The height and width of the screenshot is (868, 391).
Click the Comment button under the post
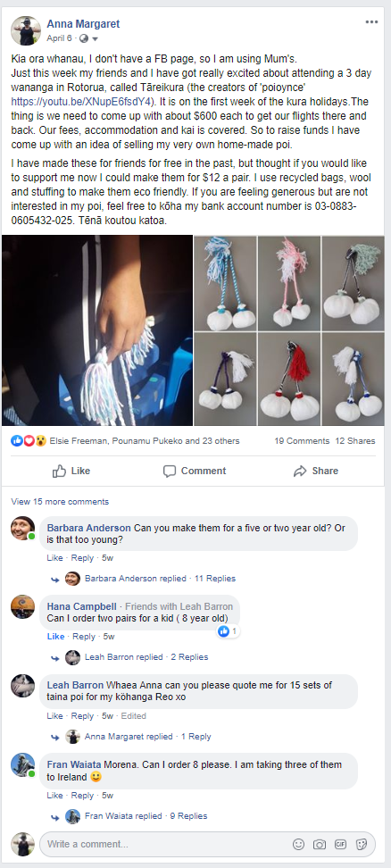click(x=195, y=472)
